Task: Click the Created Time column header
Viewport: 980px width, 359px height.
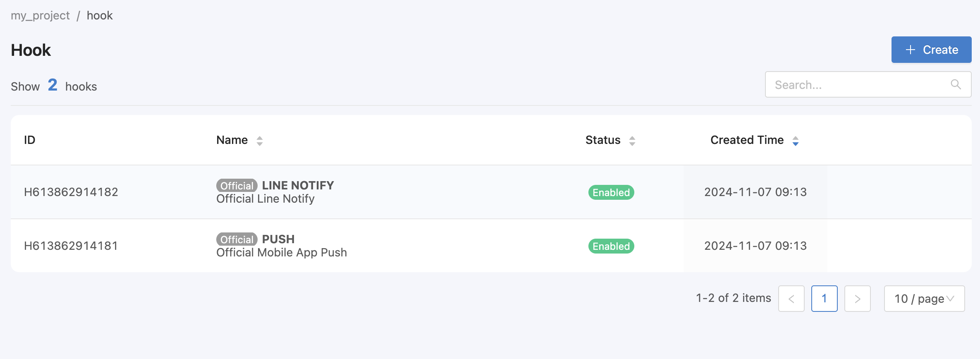Action: tap(747, 140)
